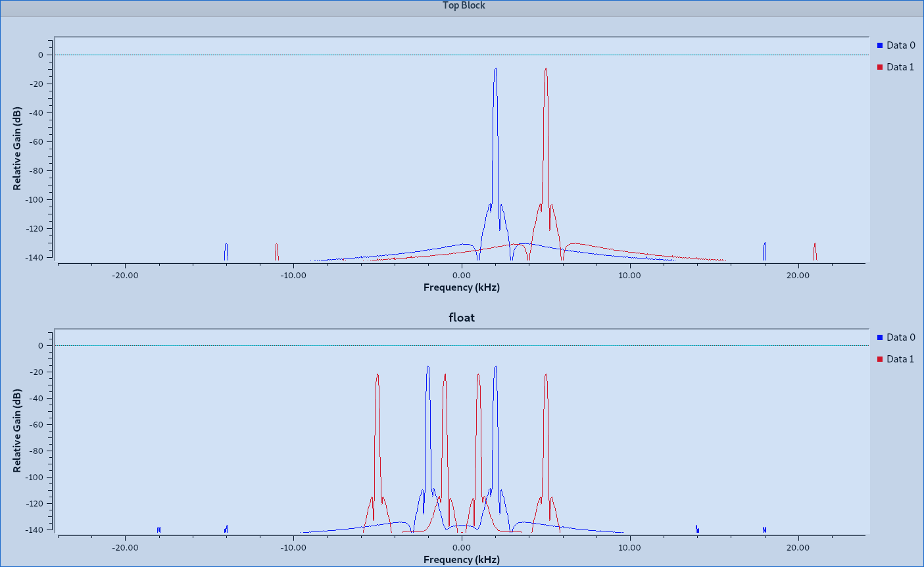
Task: Toggle Data 1 legend label in float plot
Action: pyautogui.click(x=900, y=359)
